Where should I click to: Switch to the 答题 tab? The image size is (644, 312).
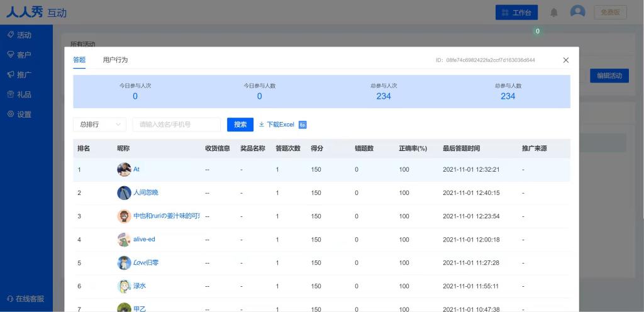(x=79, y=60)
